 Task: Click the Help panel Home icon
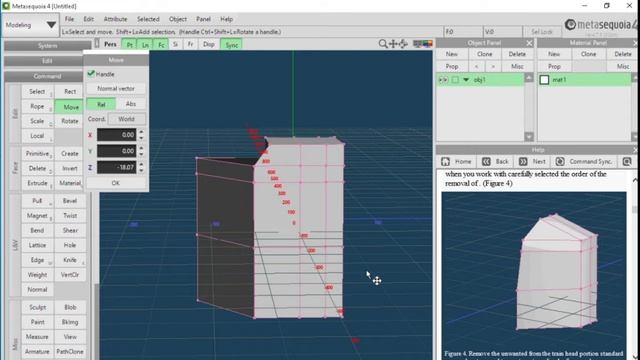pos(446,162)
